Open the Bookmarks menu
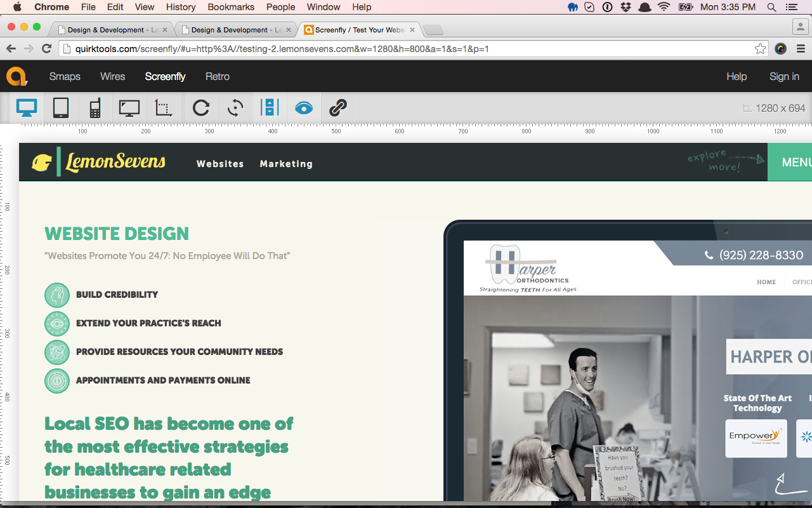Screen dimensions: 812x508 tap(230, 7)
